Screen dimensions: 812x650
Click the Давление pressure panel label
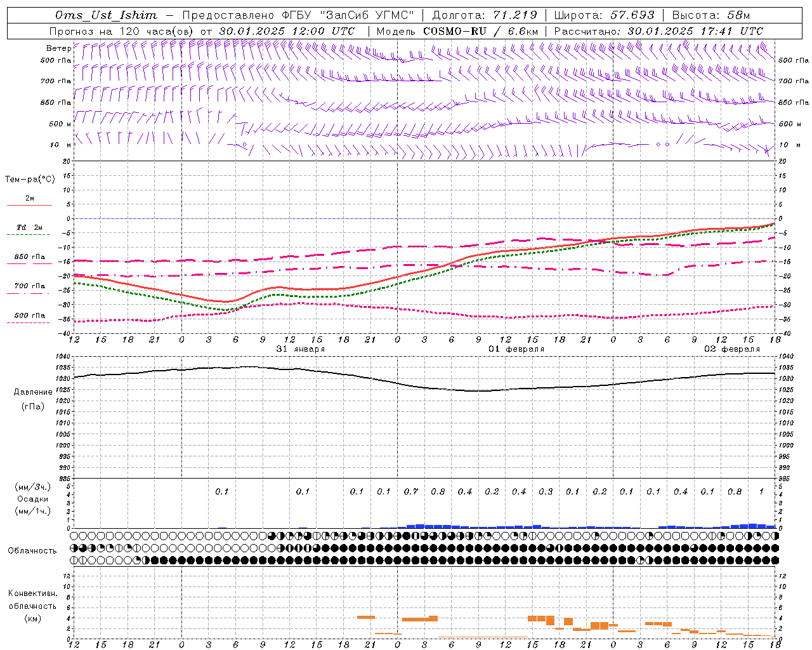[x=32, y=392]
